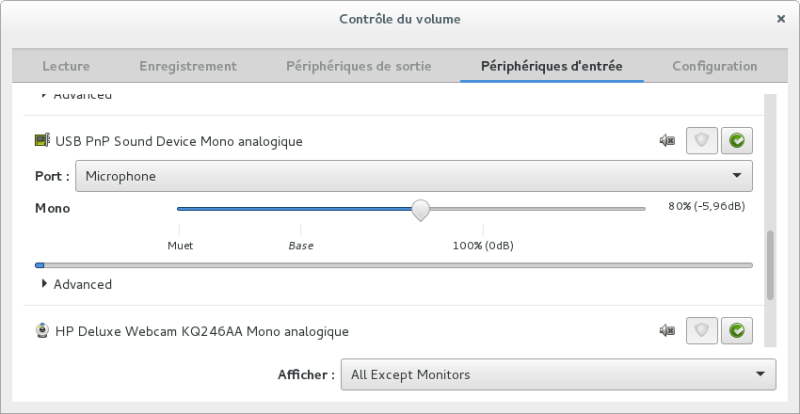
Task: Click the Mono volume slider handle
Action: point(421,209)
